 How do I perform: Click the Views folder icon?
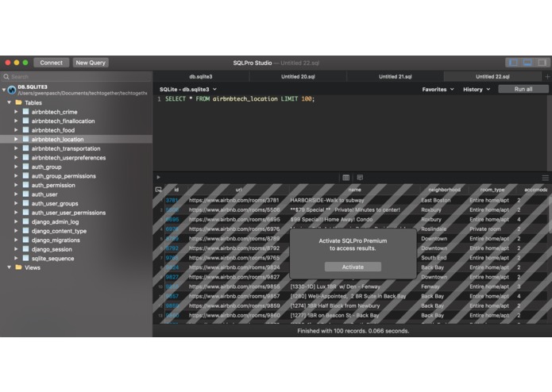coord(18,267)
